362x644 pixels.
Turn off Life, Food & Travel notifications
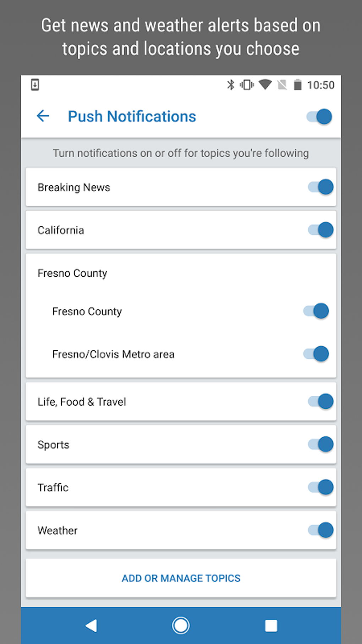click(320, 401)
